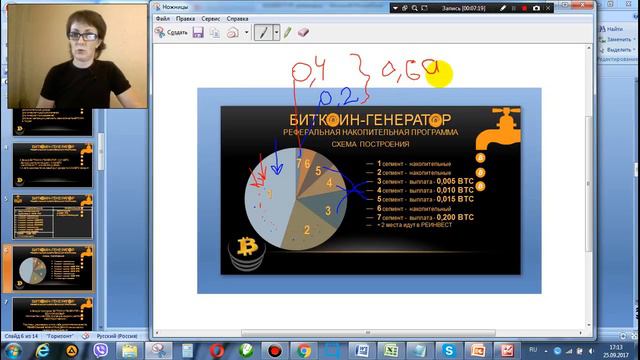Image resolution: width=640 pixels, height=360 pixels.
Task: Open Microsoft Word from the taskbar
Action: (x=362, y=351)
